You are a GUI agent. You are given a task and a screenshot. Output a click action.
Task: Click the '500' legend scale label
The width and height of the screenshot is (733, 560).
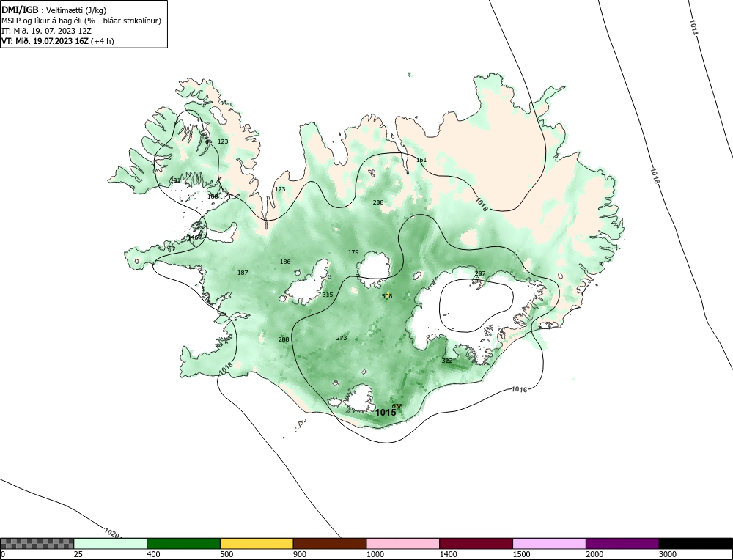coord(226,554)
